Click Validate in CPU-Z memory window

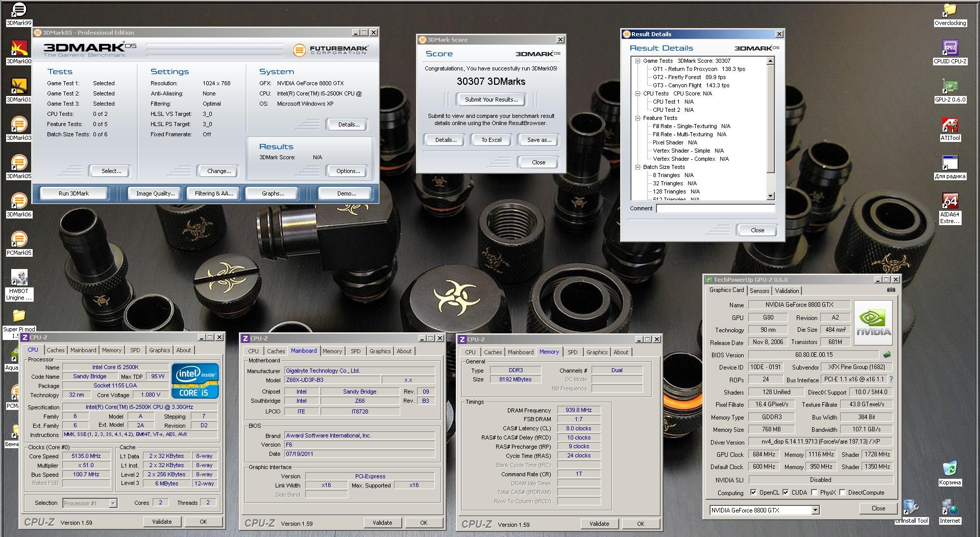(599, 523)
